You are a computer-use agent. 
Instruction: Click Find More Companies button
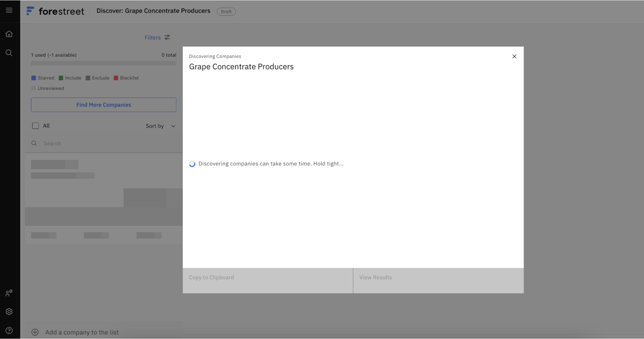pos(104,105)
